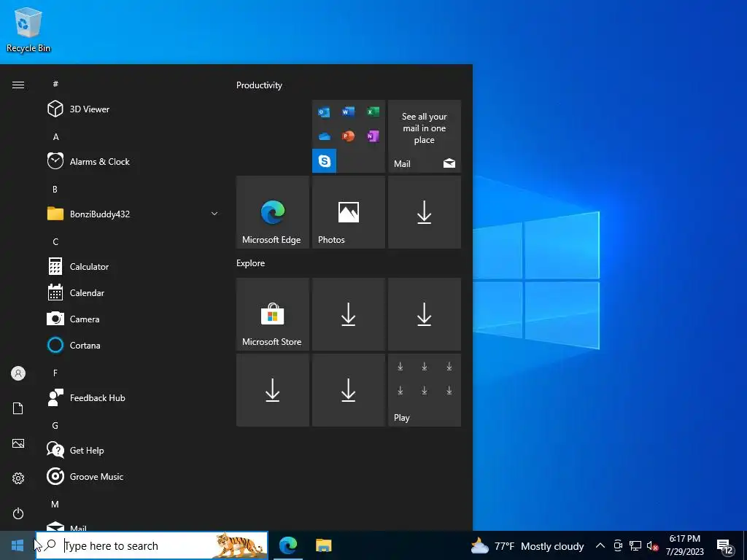Image resolution: width=747 pixels, height=560 pixels.
Task: Open Excel in Office tile group
Action: pos(373,112)
